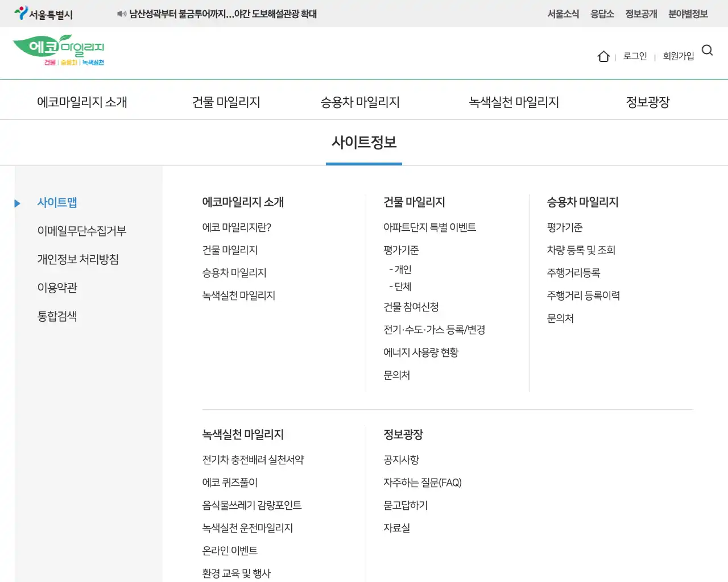Open 주행거리등록 link
The height and width of the screenshot is (582, 728).
point(573,273)
